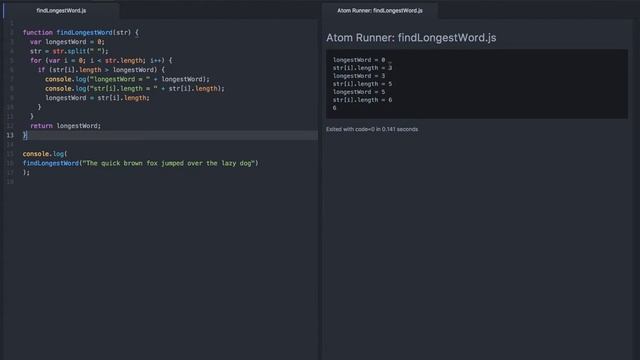Click the 'console.log(' call line

pyautogui.click(x=45, y=154)
